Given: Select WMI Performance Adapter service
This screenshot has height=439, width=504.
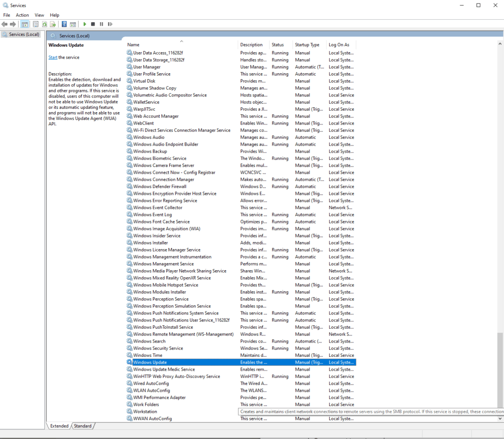Looking at the screenshot, I should tap(159, 398).
